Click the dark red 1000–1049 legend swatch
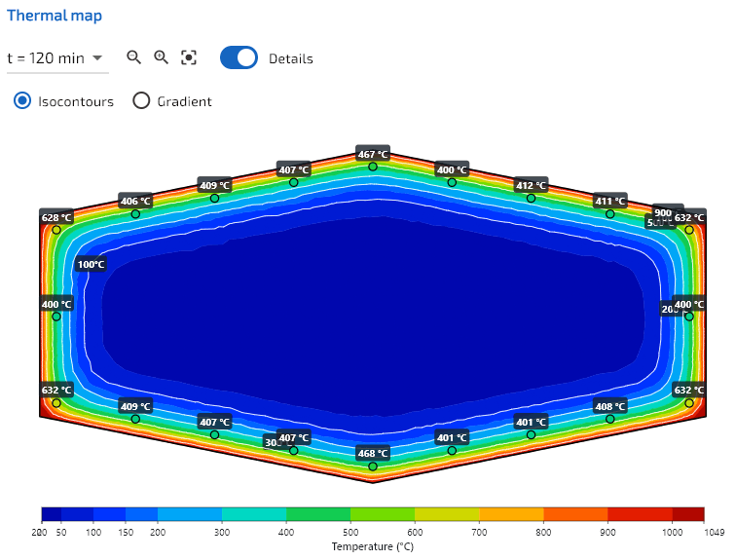Image resolution: width=736 pixels, height=560 pixels. tap(688, 514)
